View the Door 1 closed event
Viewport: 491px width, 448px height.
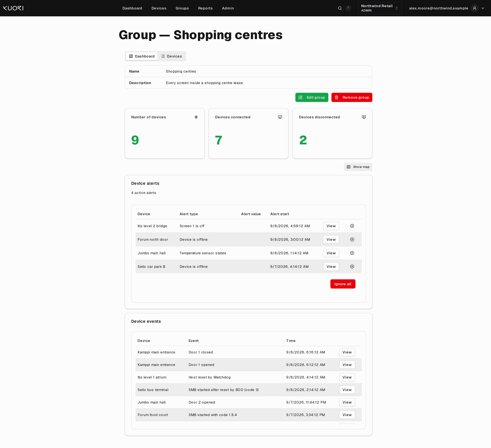pyautogui.click(x=347, y=352)
